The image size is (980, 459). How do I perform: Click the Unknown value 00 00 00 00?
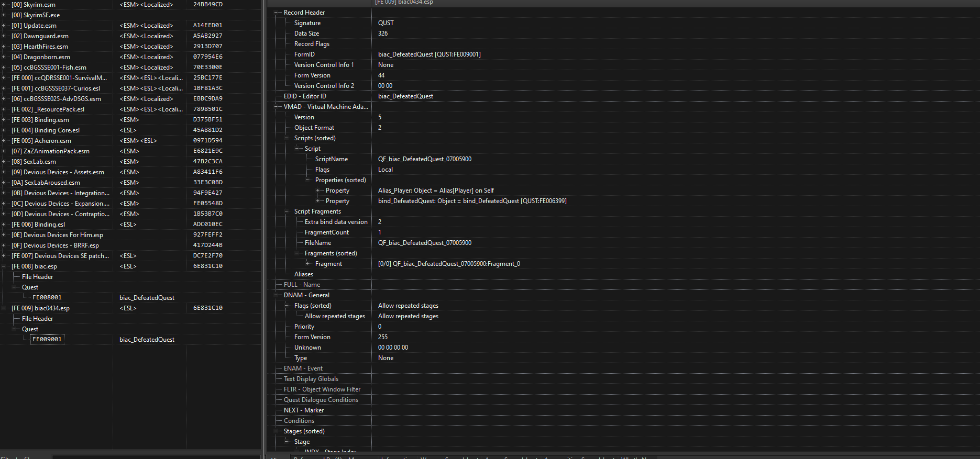coord(393,348)
